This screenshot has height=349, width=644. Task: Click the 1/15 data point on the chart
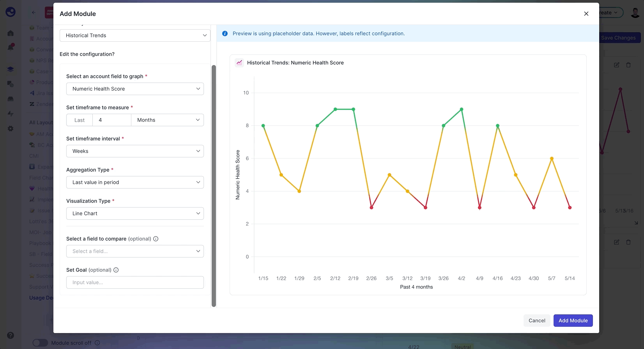click(263, 126)
